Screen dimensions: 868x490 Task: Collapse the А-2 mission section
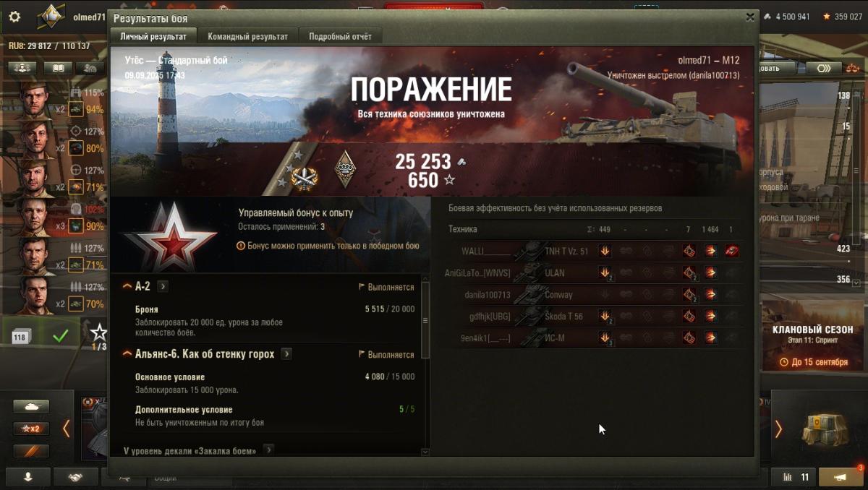[x=127, y=286]
